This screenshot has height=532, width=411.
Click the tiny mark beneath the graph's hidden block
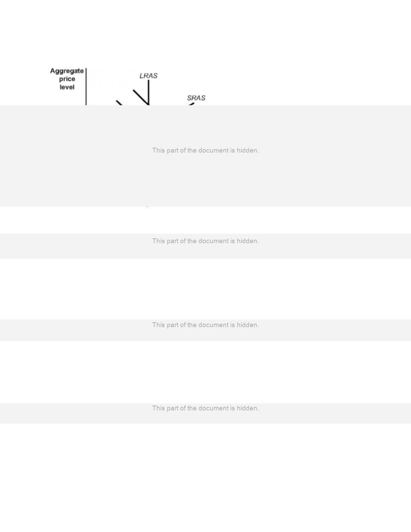[x=148, y=207]
